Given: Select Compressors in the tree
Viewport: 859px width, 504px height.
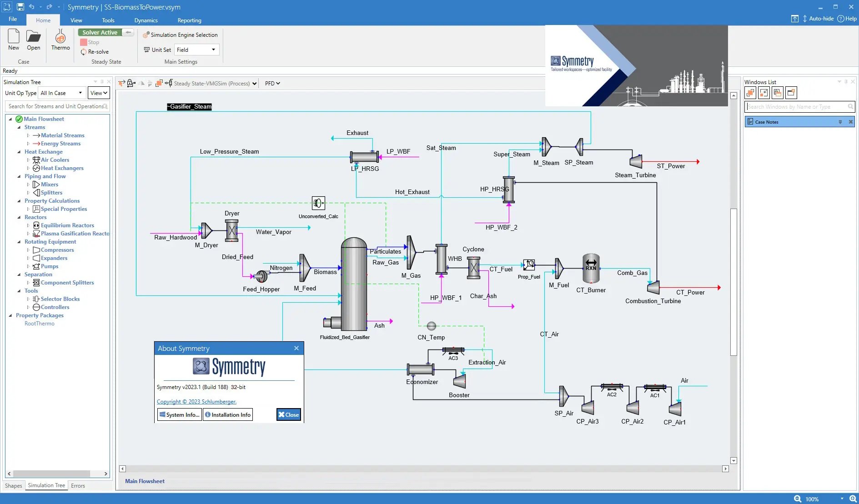Looking at the screenshot, I should 57,250.
